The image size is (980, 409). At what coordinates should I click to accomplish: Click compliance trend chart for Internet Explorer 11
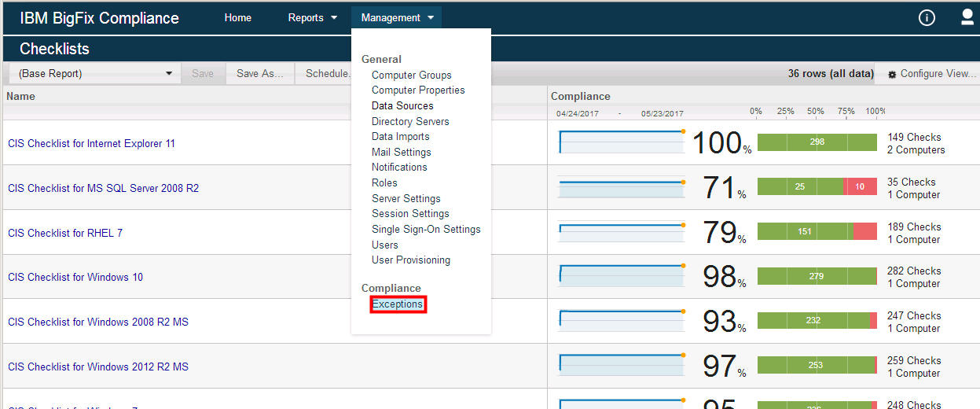point(621,142)
